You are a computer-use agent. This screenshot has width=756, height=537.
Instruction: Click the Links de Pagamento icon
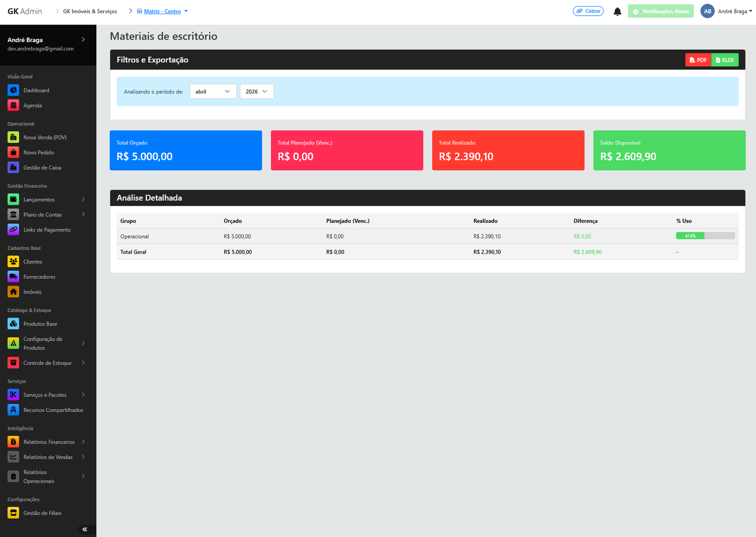click(x=13, y=230)
